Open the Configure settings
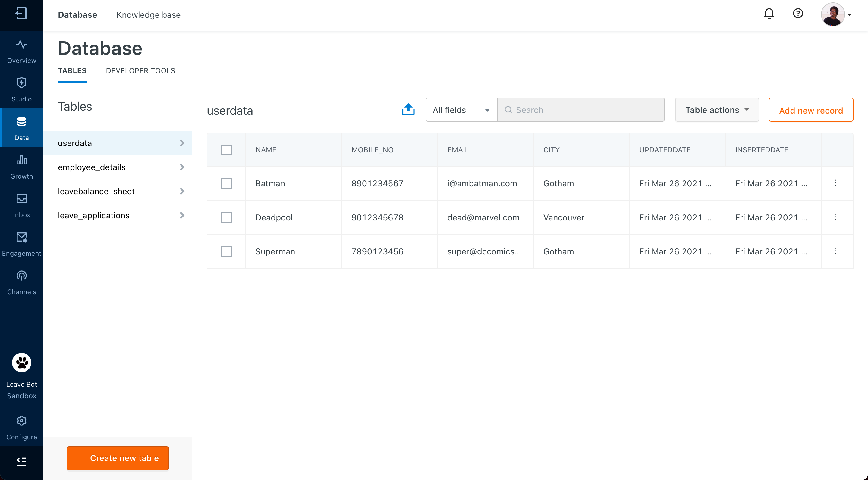868x480 pixels. pyautogui.click(x=22, y=427)
